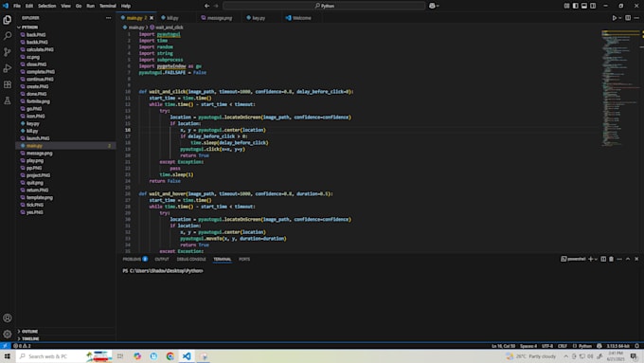Click Customize Layout icon in title bar
The height and width of the screenshot is (363, 644).
coord(566,6)
